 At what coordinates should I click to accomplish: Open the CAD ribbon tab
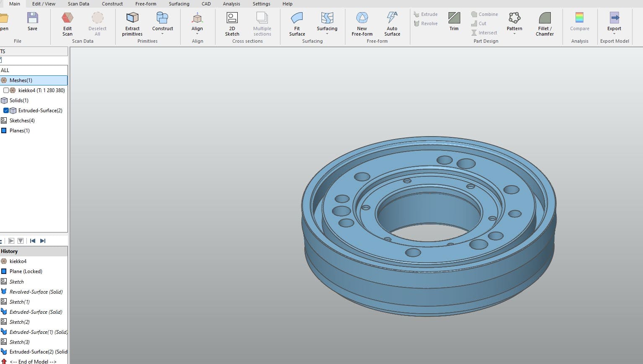[206, 4]
